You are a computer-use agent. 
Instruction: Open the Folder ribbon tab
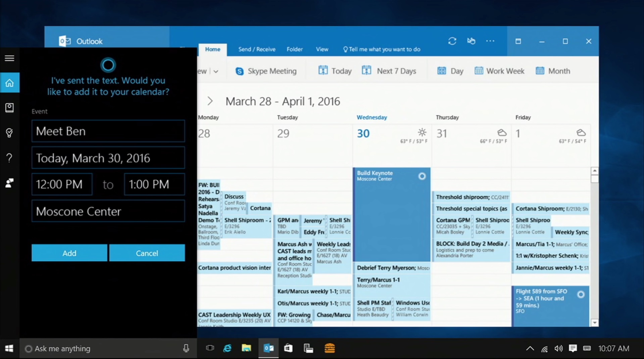click(295, 49)
